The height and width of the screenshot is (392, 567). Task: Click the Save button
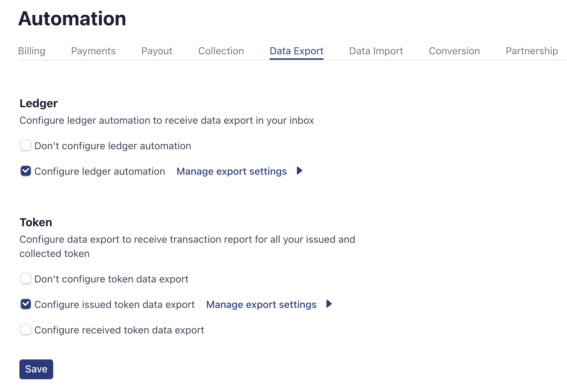36,369
